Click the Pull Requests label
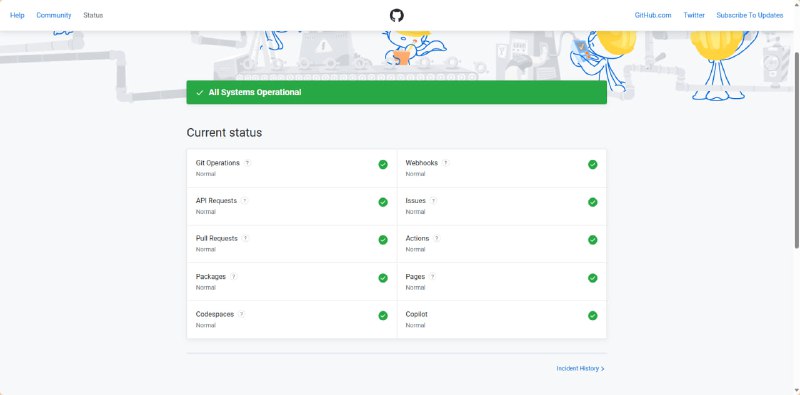This screenshot has width=800, height=395. (x=216, y=238)
